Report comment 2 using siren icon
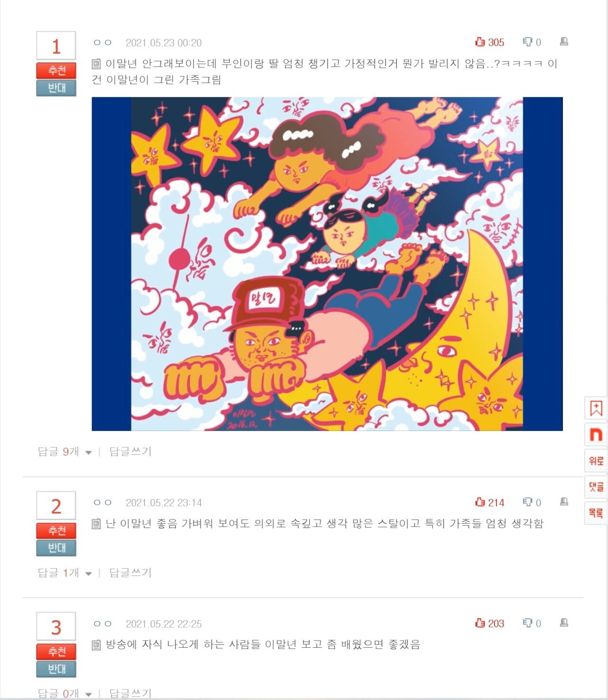This screenshot has width=608, height=700. coord(564,502)
